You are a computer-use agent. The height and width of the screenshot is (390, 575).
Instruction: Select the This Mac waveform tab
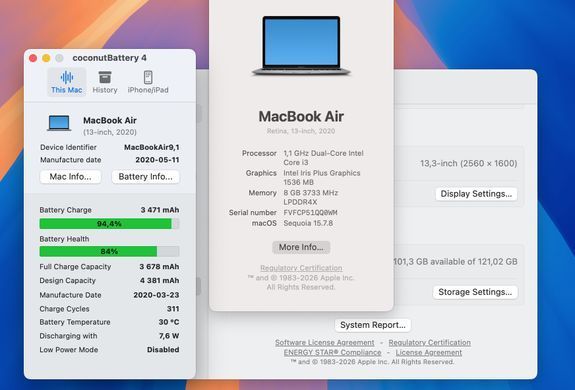[x=67, y=82]
